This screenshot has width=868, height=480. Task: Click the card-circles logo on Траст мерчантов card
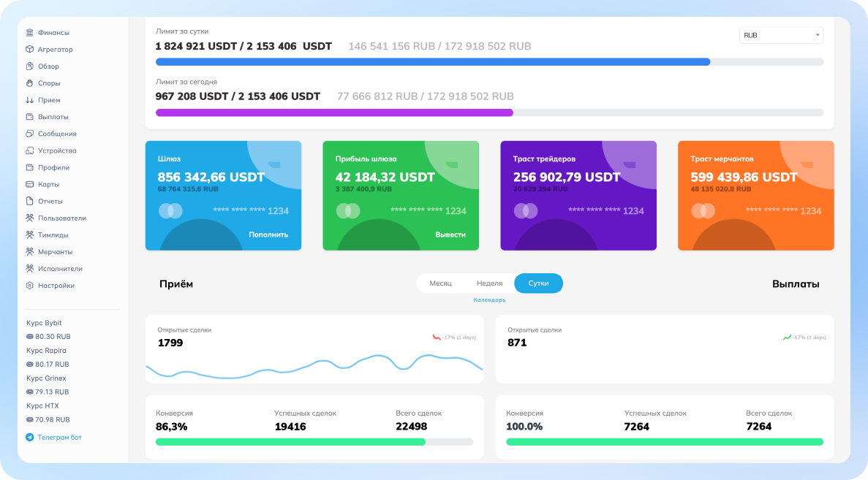[703, 210]
